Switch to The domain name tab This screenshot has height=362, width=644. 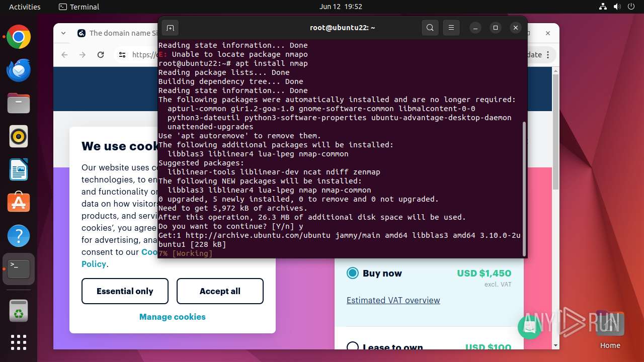click(x=117, y=33)
